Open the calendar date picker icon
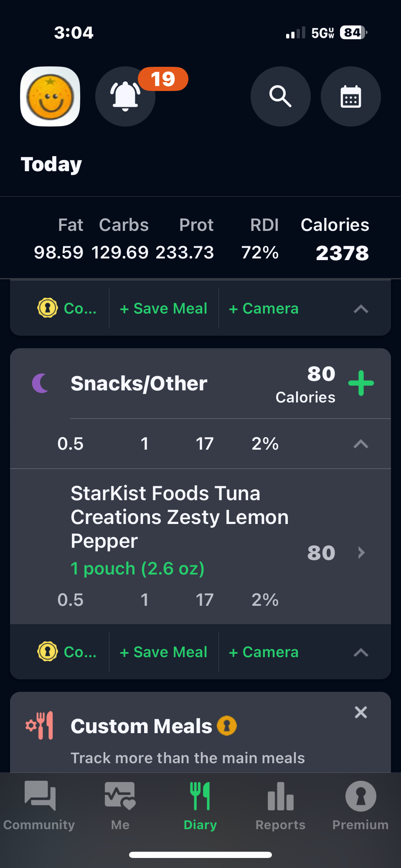This screenshot has width=401, height=868. (x=350, y=96)
